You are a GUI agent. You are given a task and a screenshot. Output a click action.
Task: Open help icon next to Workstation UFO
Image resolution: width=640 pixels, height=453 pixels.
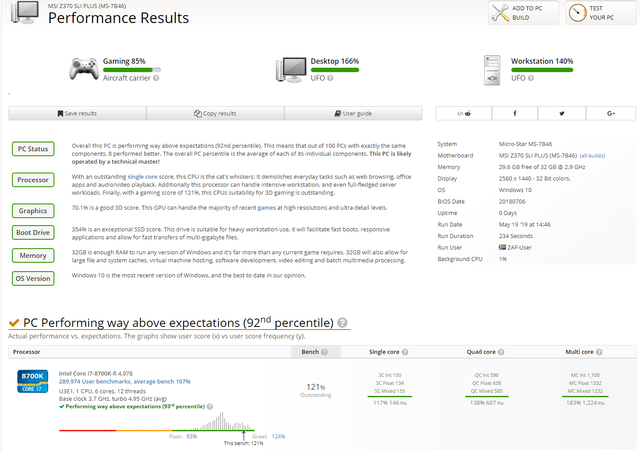[531, 78]
